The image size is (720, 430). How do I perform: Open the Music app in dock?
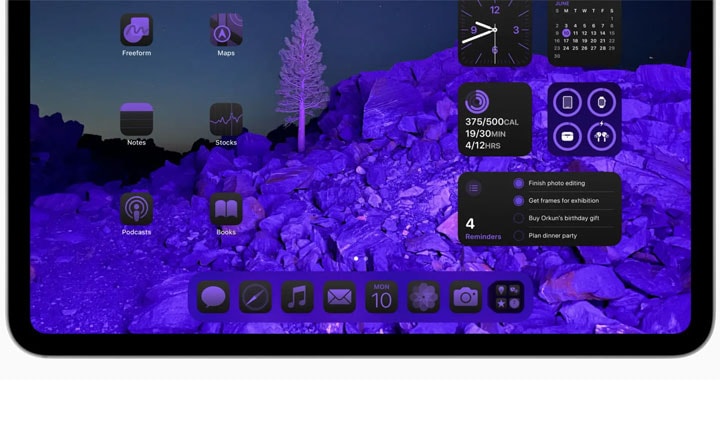pos(297,297)
